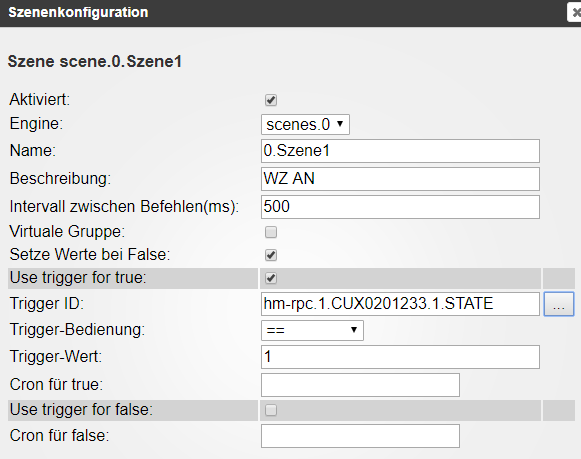Uncheck Setze Werte bei False
Image resolution: width=581 pixels, height=459 pixels.
(x=271, y=255)
